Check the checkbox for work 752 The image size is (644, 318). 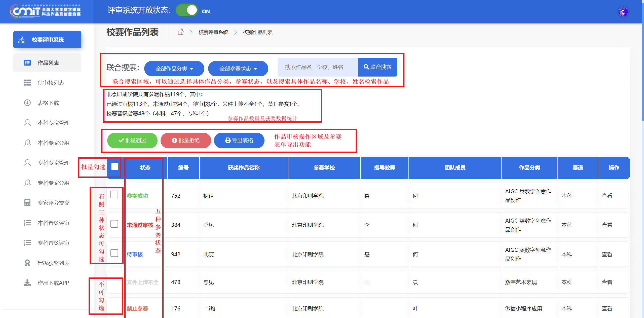(x=114, y=194)
